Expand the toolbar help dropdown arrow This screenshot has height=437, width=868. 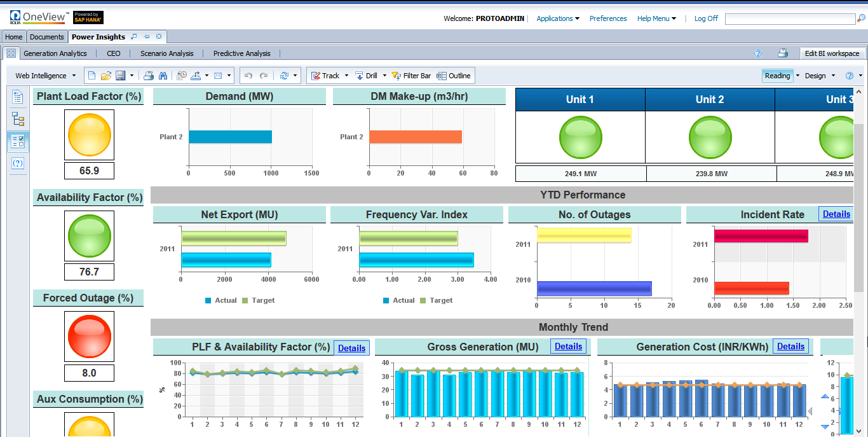coord(860,76)
